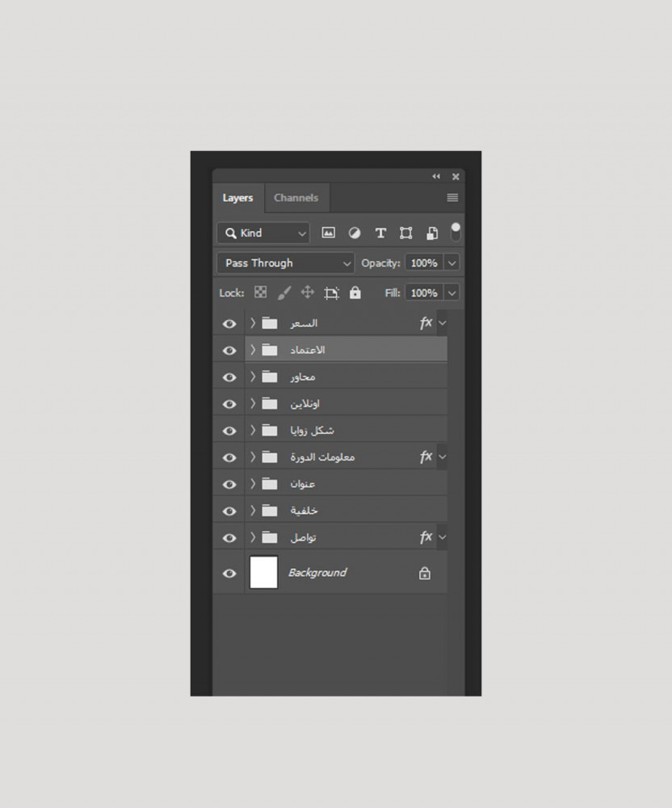Image resolution: width=672 pixels, height=808 pixels.
Task: Toggle visibility of the خلفية group
Action: (x=229, y=511)
